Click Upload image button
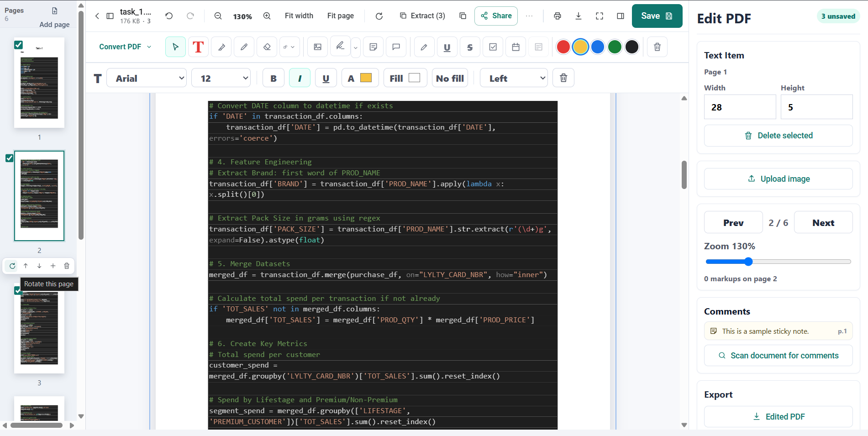 (x=779, y=179)
